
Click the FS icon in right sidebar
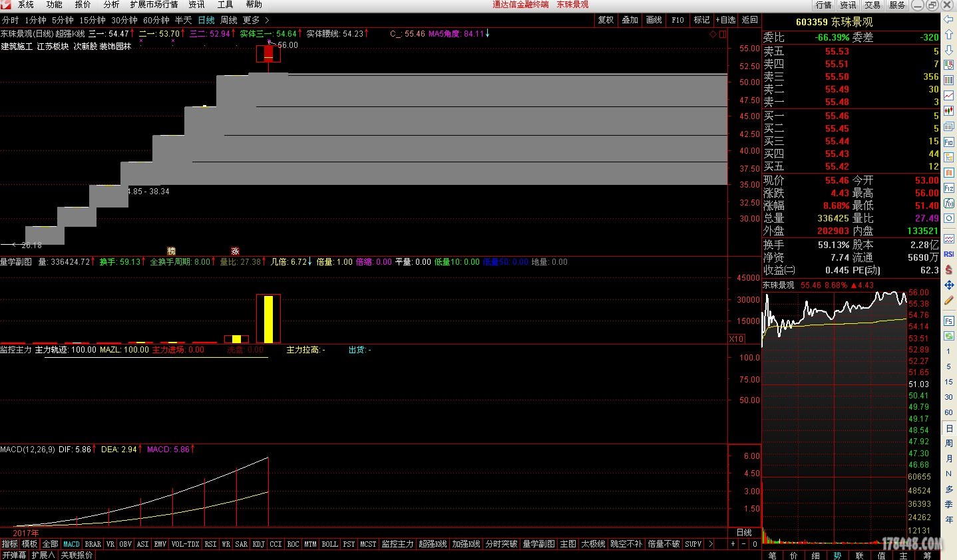pyautogui.click(x=949, y=321)
